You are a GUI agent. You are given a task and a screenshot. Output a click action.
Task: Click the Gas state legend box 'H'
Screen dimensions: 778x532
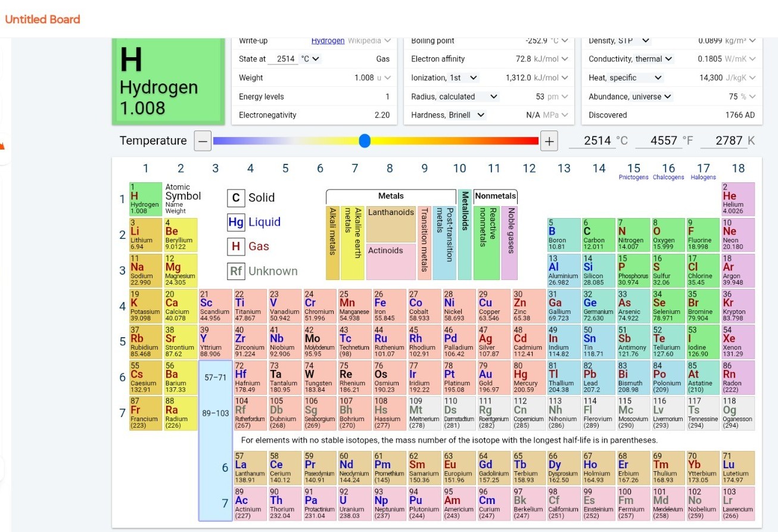point(236,247)
